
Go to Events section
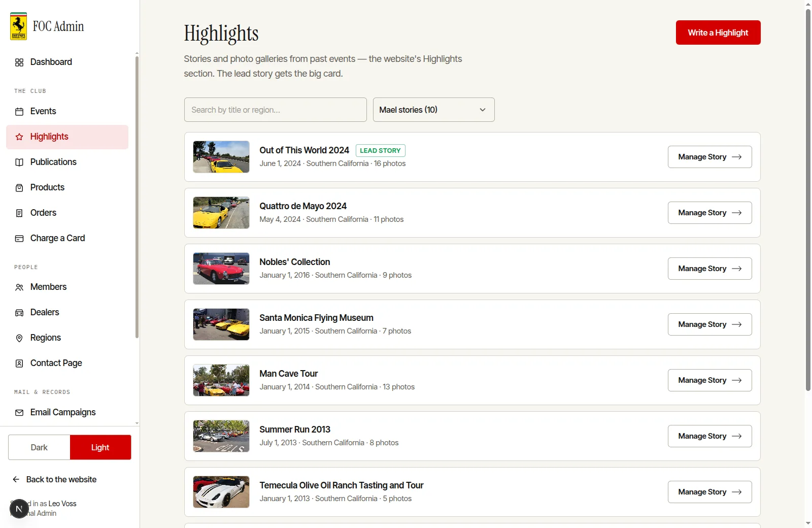(67, 111)
